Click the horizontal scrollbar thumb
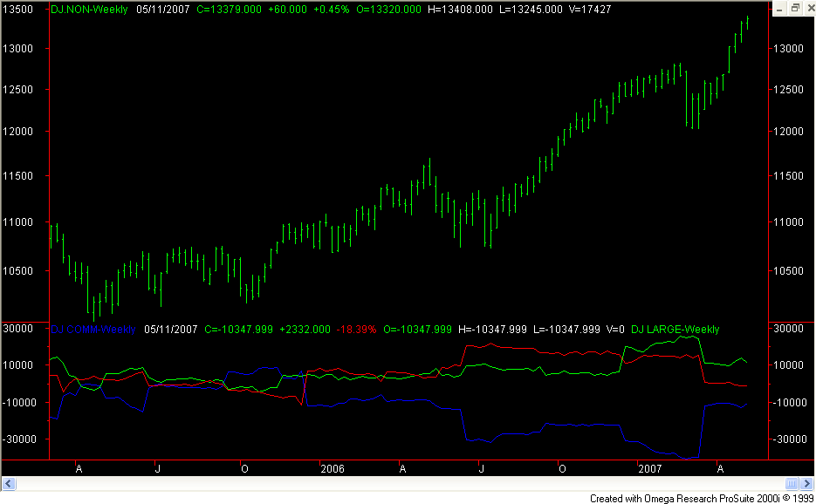Image resolution: width=816 pixels, height=504 pixels. coord(792,484)
